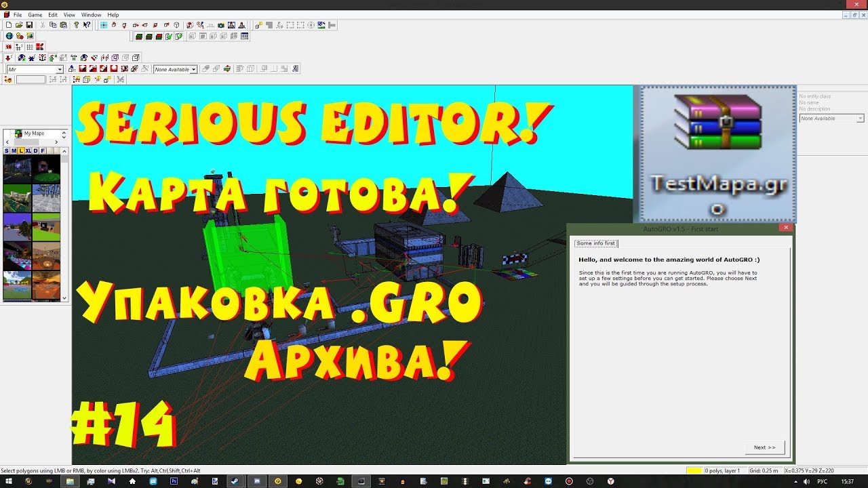The height and width of the screenshot is (488, 868).
Task: Click the first red-white texture icon
Action: pyautogui.click(x=83, y=68)
